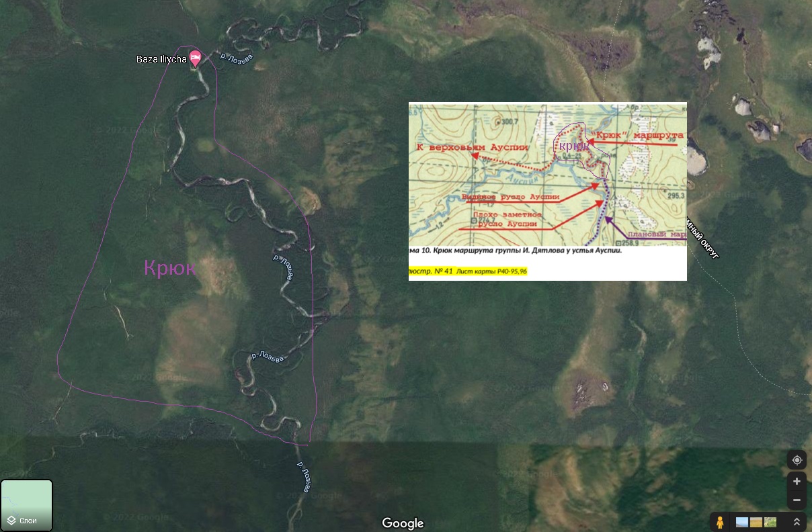Click the Плохо заметное русло Ауспии caption

pyautogui.click(x=506, y=219)
